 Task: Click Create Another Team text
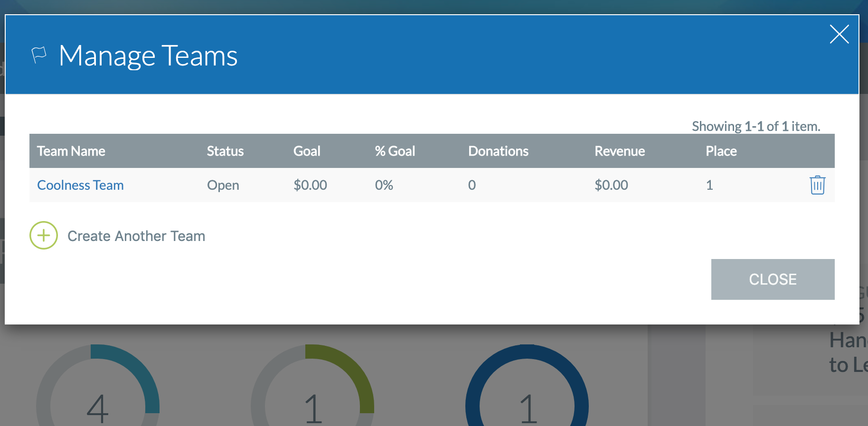136,236
